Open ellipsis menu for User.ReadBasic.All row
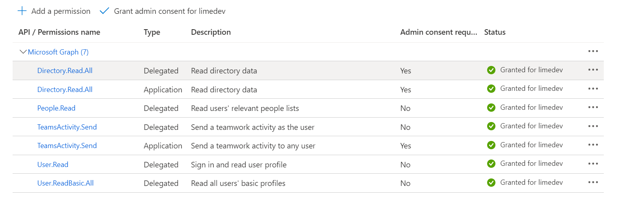644x212 pixels. tap(593, 182)
